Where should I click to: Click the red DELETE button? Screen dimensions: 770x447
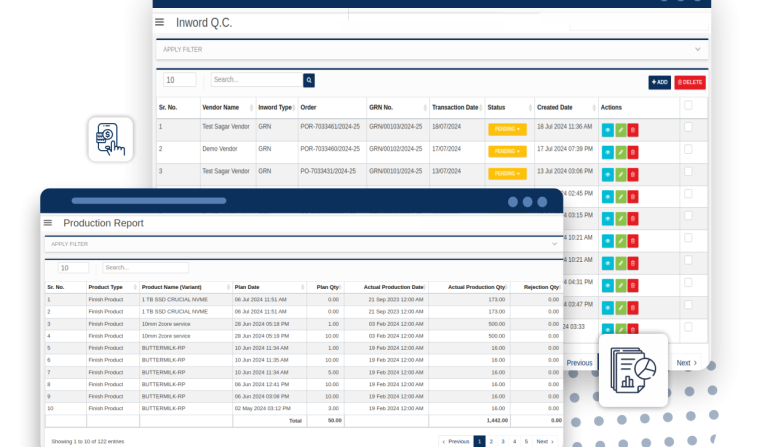point(690,83)
